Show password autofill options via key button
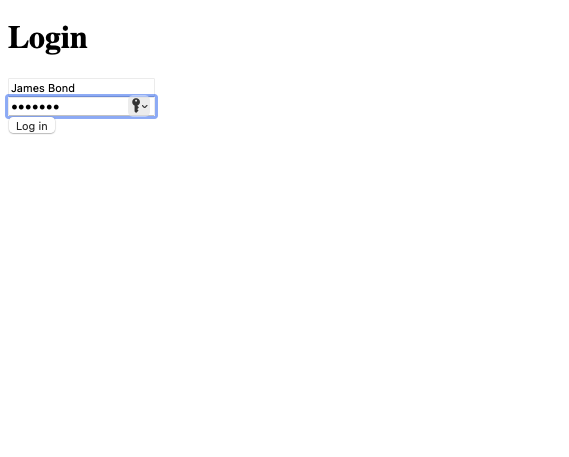This screenshot has height=457, width=569. tap(139, 106)
